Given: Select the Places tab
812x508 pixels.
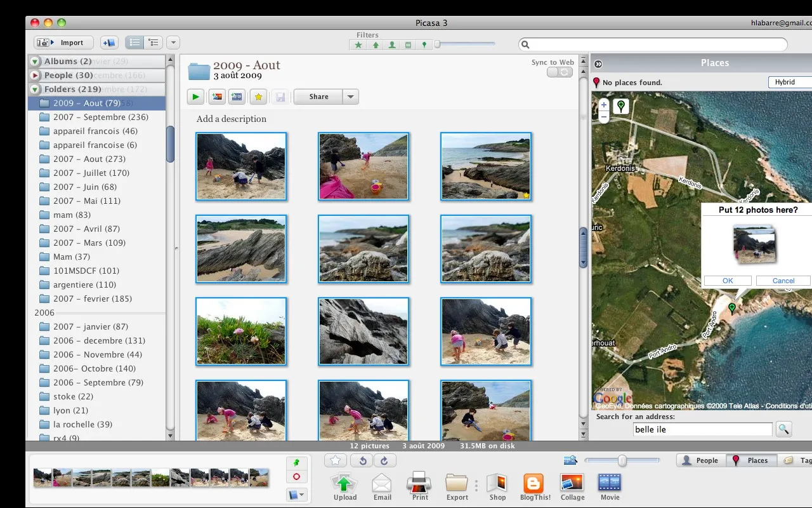Looking at the screenshot, I should pos(750,461).
